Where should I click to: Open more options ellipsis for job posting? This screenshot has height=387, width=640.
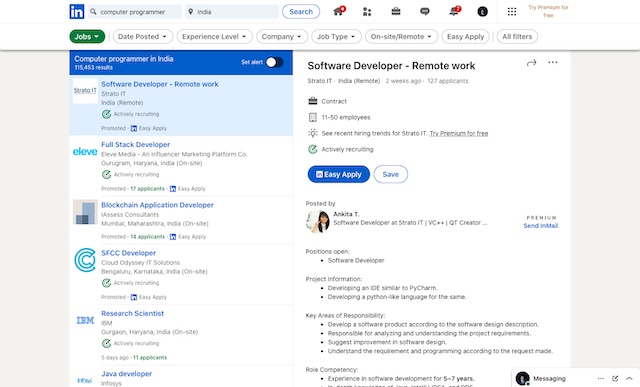(553, 62)
